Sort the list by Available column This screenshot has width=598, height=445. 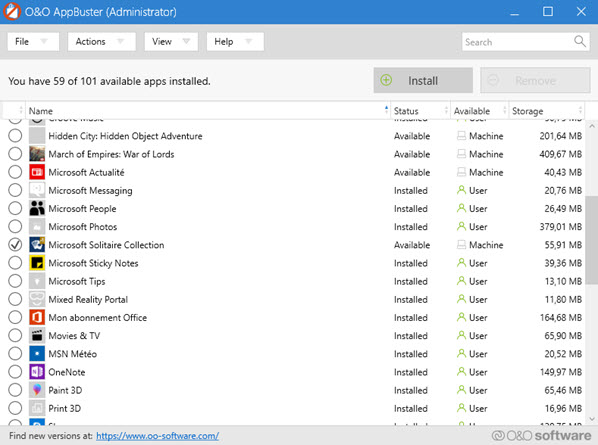(480, 111)
